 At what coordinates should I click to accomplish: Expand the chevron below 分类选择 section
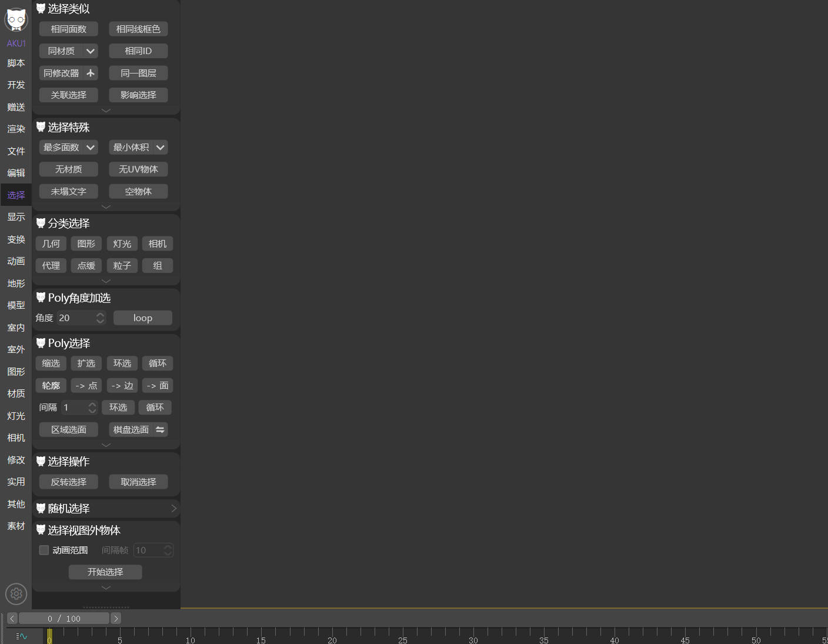(106, 281)
